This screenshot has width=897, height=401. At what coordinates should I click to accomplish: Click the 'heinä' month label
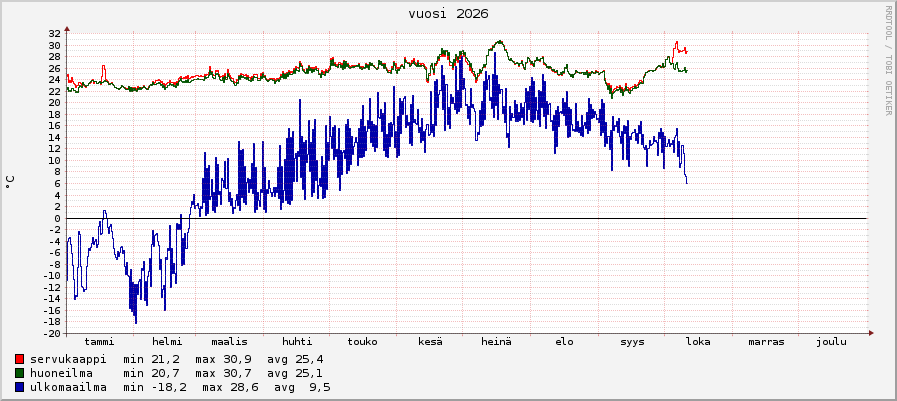(x=496, y=342)
